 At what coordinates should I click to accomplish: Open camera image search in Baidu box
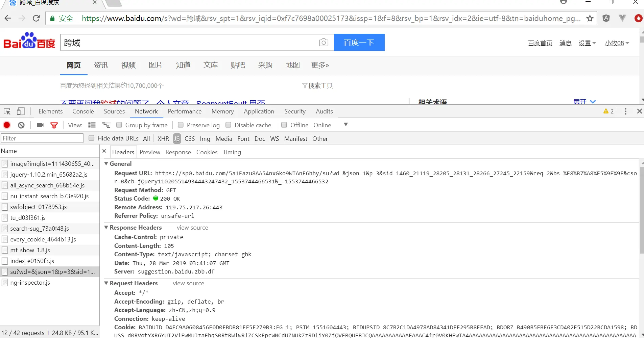click(x=324, y=43)
